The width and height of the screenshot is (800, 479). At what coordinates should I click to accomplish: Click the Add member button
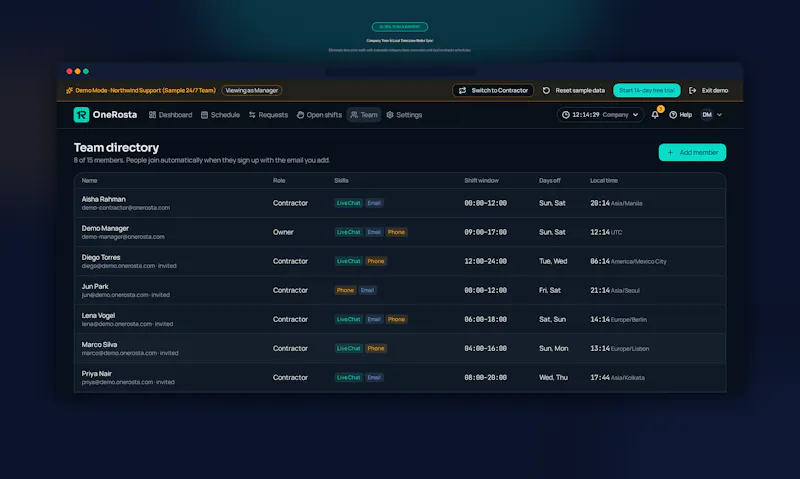(692, 153)
